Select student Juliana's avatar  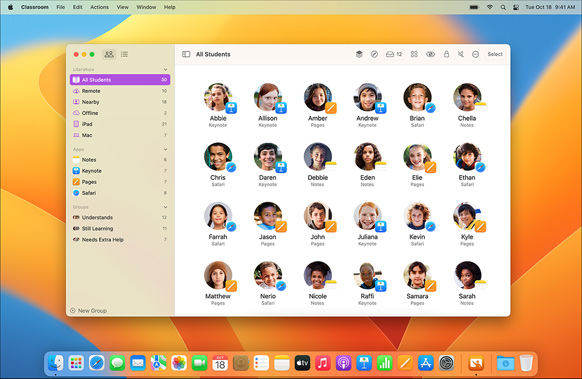tap(367, 216)
